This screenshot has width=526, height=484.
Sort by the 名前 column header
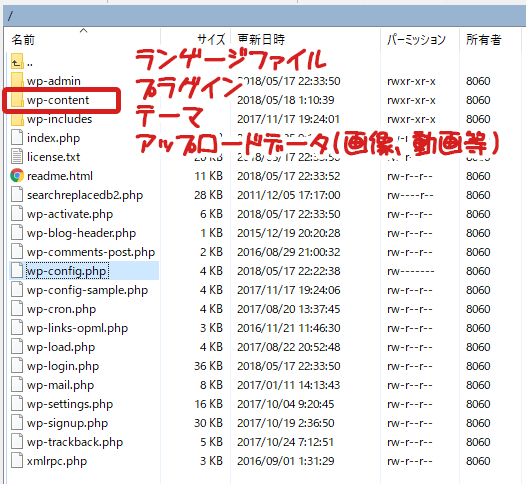pyautogui.click(x=23, y=40)
